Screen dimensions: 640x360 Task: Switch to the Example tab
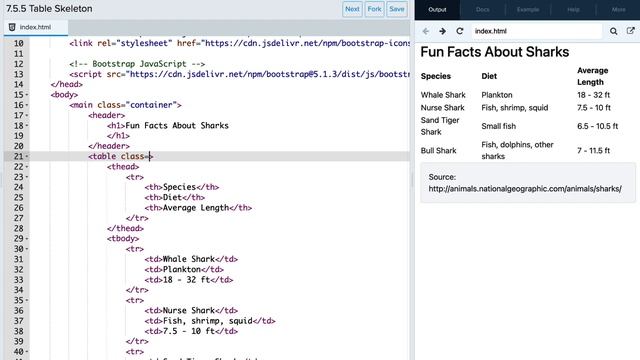[x=528, y=9]
